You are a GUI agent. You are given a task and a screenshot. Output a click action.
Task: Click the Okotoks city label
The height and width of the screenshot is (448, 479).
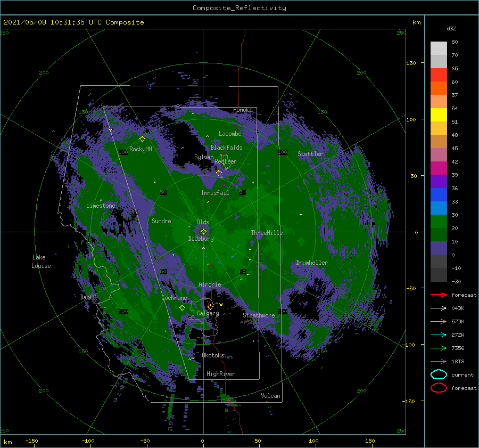[213, 355]
